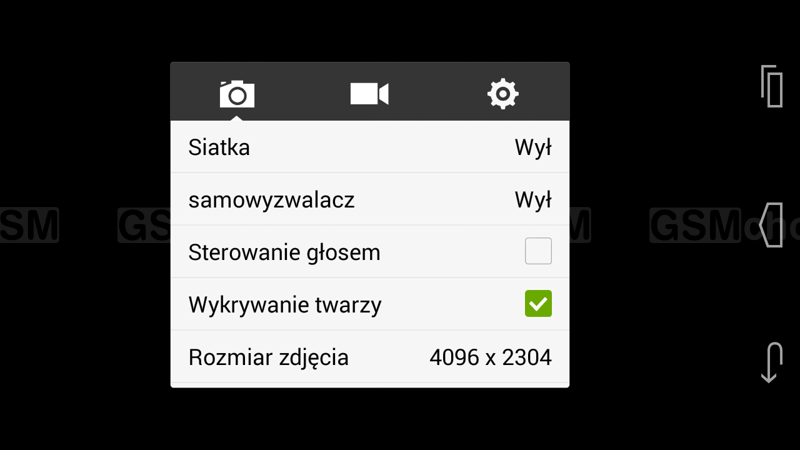The width and height of the screenshot is (800, 450).
Task: Change the Siatka value Wył
Action: tap(533, 147)
